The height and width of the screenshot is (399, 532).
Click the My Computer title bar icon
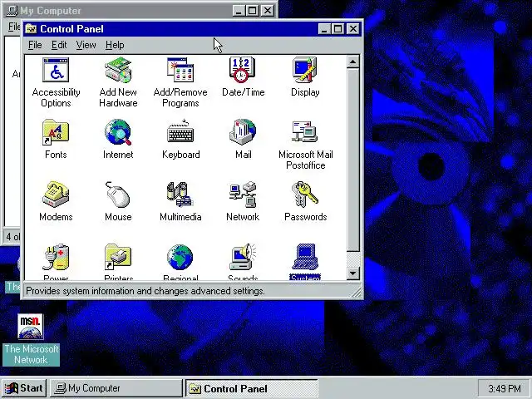click(12, 11)
